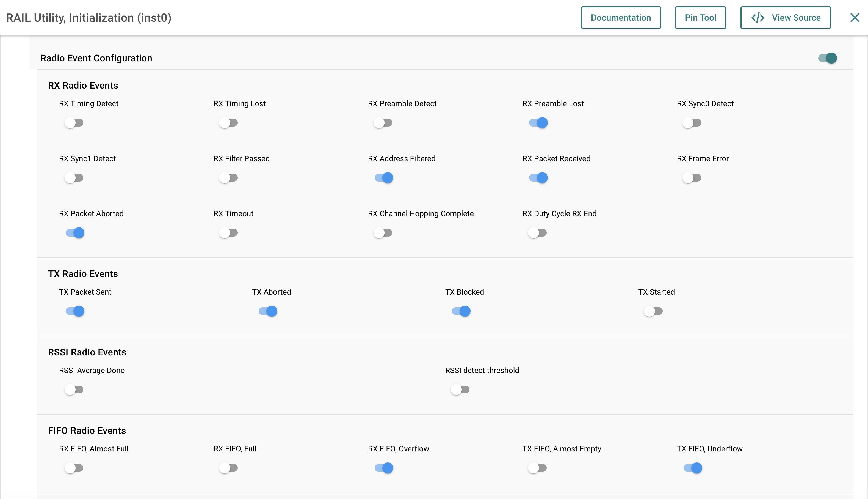This screenshot has width=868, height=499.
Task: Click the View Source code icon
Action: (x=758, y=18)
